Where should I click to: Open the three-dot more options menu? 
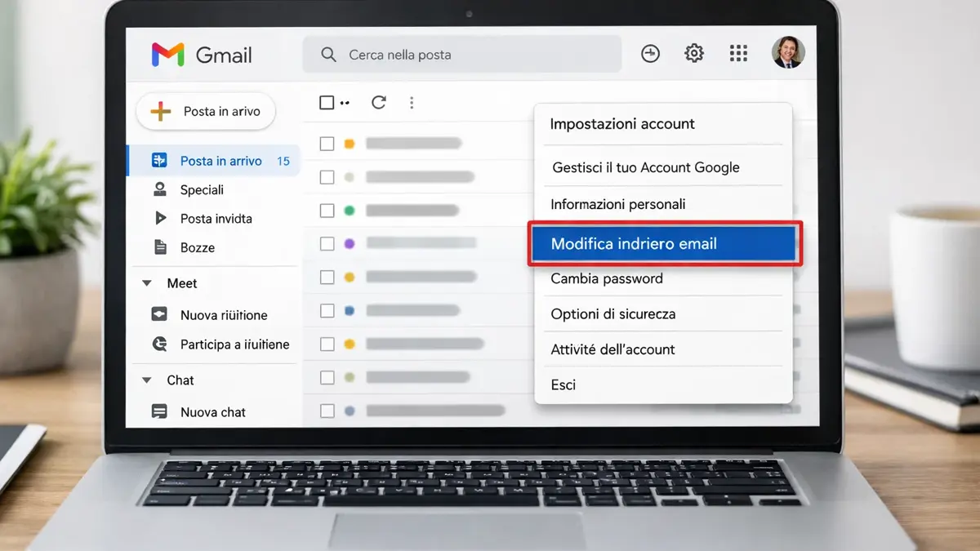point(412,103)
